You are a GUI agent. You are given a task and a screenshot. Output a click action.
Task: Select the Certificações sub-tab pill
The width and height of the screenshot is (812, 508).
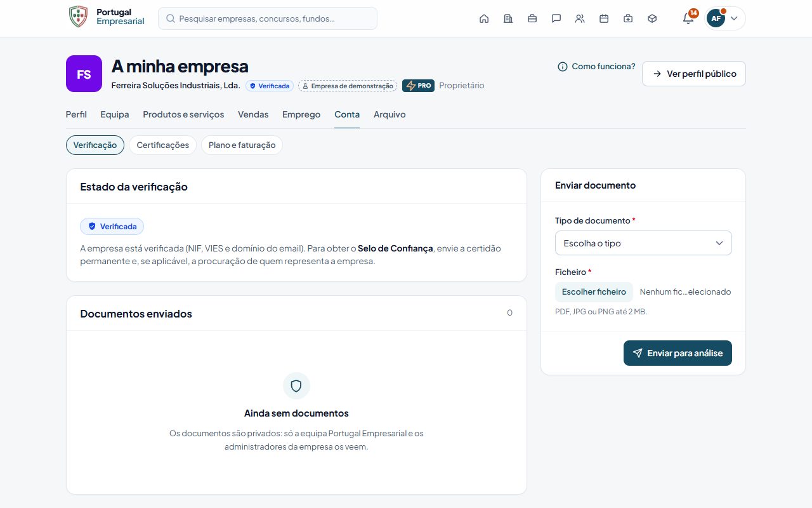pyautogui.click(x=162, y=145)
